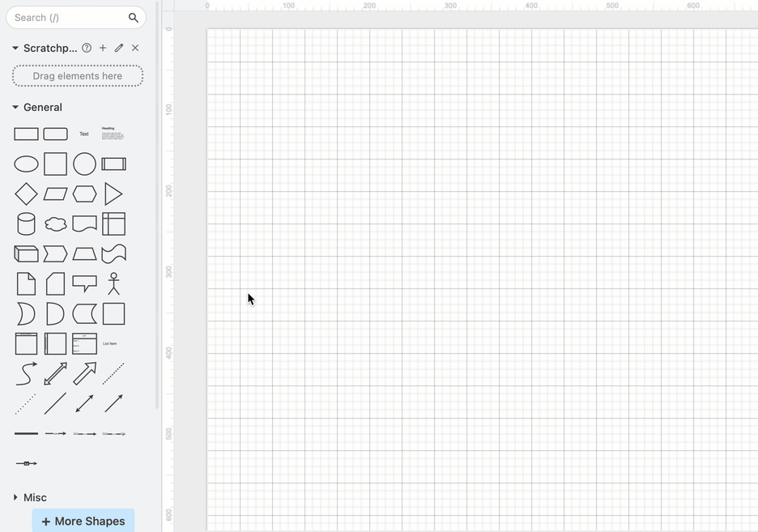Select the bidirectional arrow shape
758x532 pixels.
point(55,373)
